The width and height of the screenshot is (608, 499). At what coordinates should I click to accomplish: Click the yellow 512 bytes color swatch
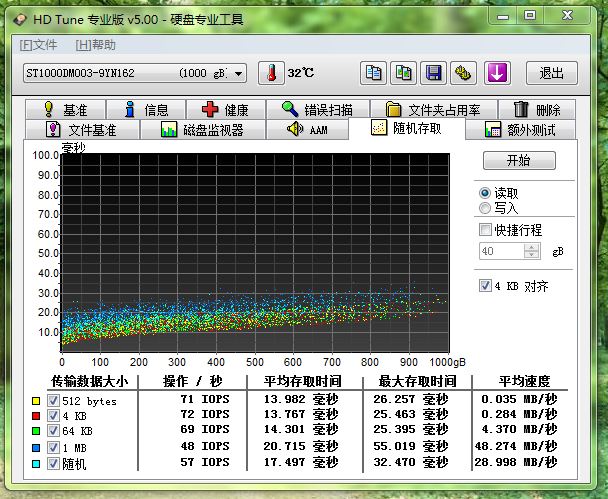pyautogui.click(x=36, y=401)
